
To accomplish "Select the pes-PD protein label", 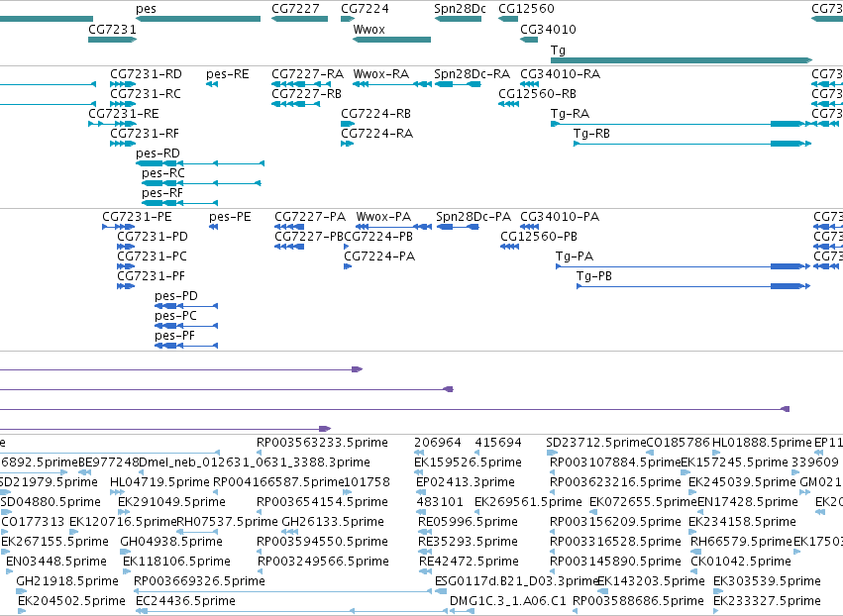I will coord(175,296).
